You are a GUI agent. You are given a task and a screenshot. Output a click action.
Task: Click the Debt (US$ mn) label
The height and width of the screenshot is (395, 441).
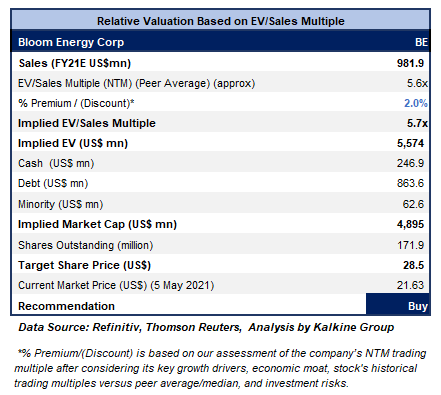click(53, 183)
